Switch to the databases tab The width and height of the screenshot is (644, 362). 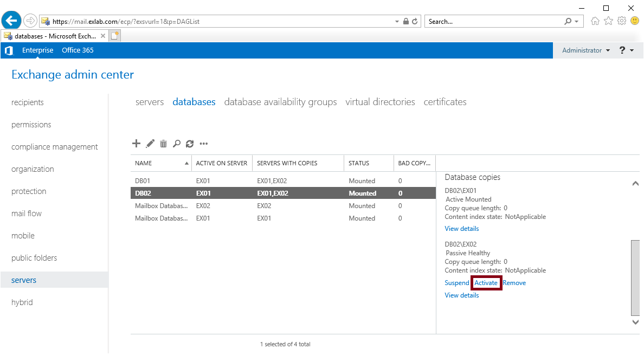(x=194, y=102)
